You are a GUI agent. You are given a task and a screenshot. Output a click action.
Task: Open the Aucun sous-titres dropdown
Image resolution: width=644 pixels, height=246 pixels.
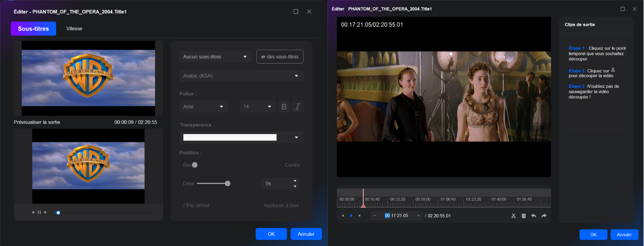216,57
